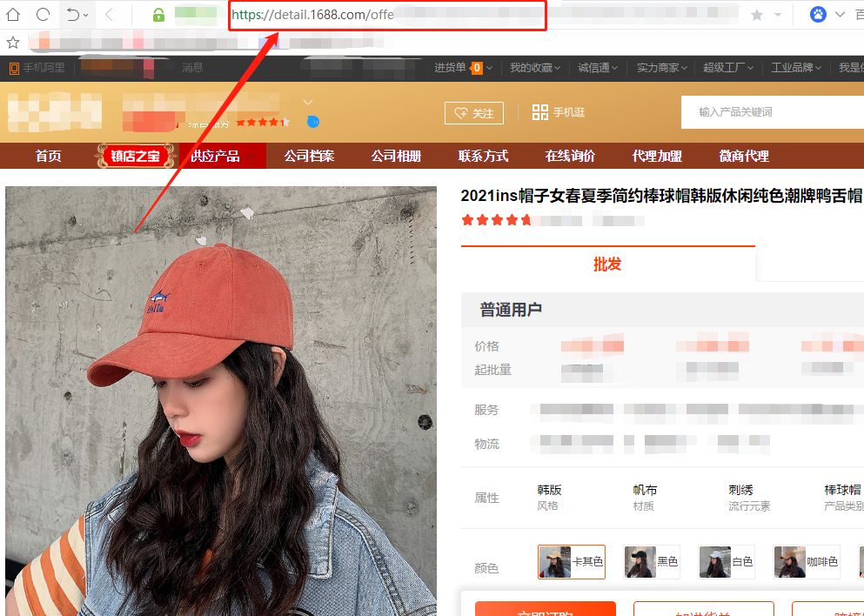Expand 诚信通 menu

[597, 68]
